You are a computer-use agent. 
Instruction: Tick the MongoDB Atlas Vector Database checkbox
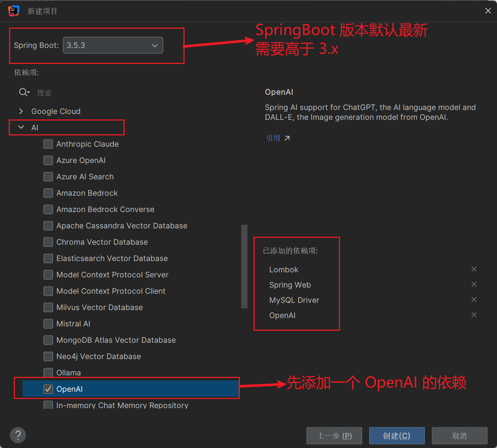48,340
